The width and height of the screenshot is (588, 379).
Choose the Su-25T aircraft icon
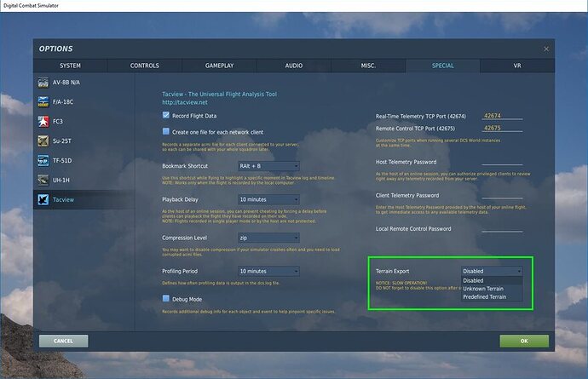point(43,141)
